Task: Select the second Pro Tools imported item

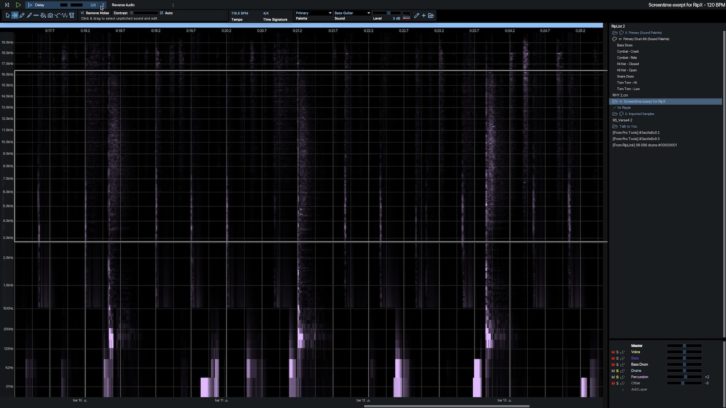Action: point(636,138)
